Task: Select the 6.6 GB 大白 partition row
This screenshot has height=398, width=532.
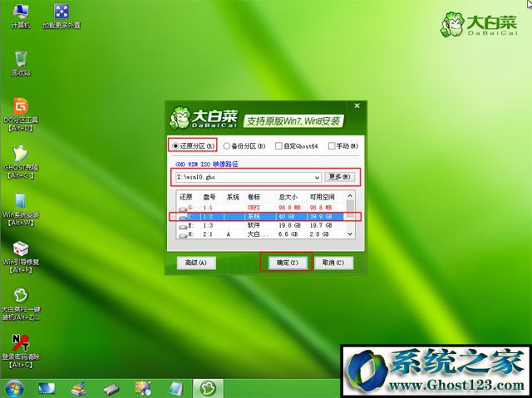Action: tap(261, 234)
